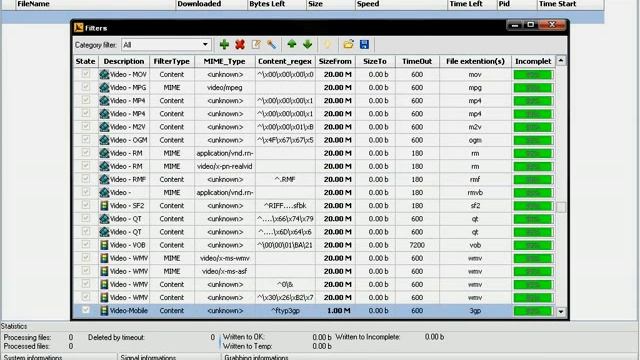The width and height of the screenshot is (640, 360).
Task: Toggle state checkbox for Video - M2V
Action: click(86, 126)
